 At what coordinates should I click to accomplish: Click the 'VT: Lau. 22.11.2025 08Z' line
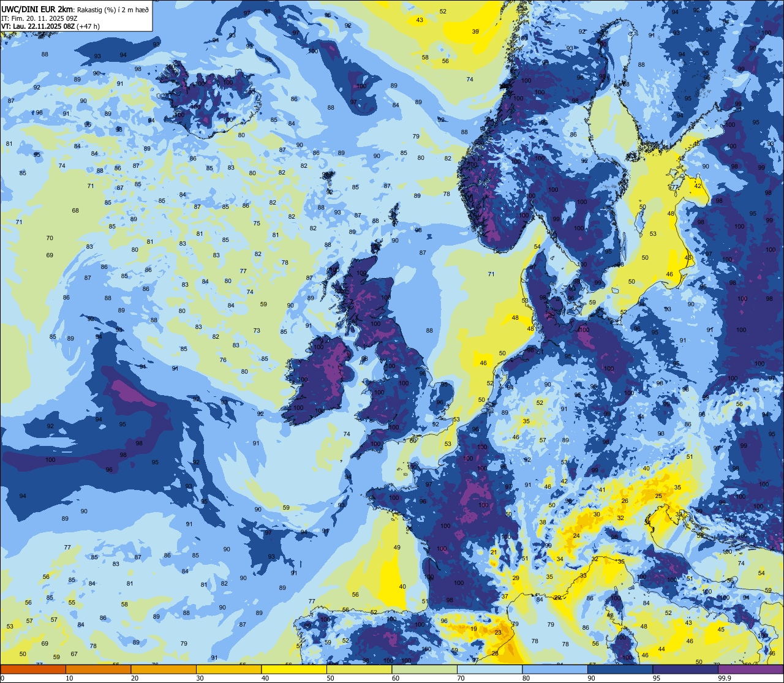[37, 26]
